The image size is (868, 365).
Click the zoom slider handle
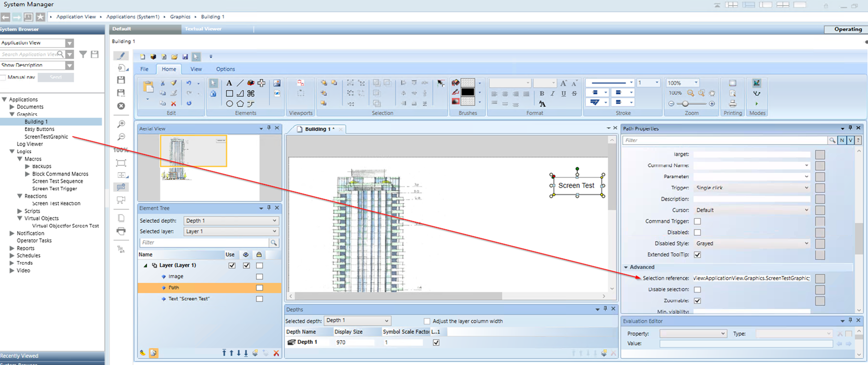point(685,104)
